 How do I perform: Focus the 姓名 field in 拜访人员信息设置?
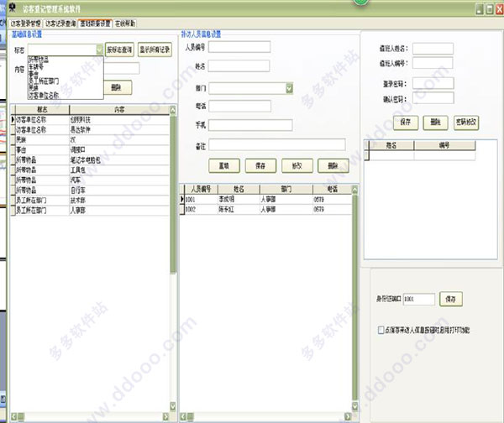[239, 66]
